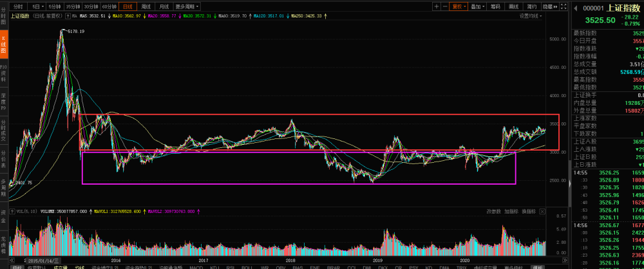The height and width of the screenshot is (269, 644).
Task: Select BRAR indicator tab
Action: click(x=334, y=268)
